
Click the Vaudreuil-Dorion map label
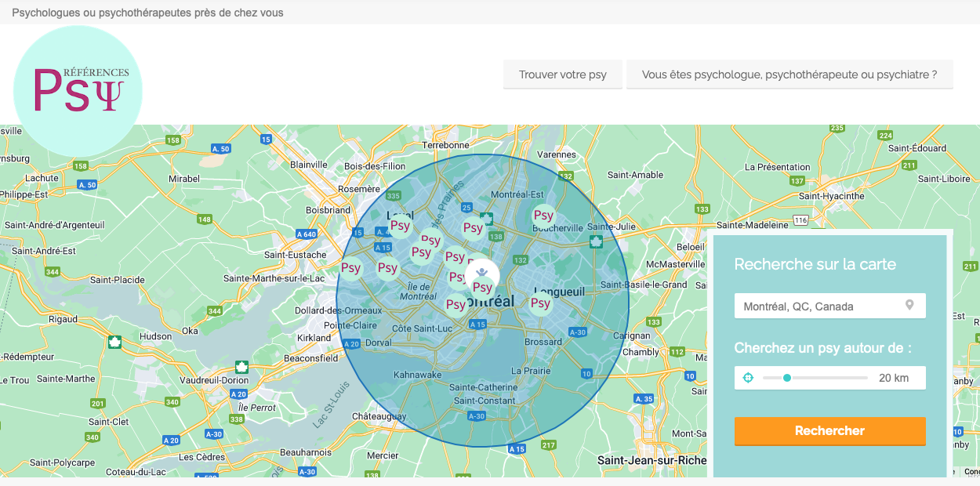pos(213,379)
